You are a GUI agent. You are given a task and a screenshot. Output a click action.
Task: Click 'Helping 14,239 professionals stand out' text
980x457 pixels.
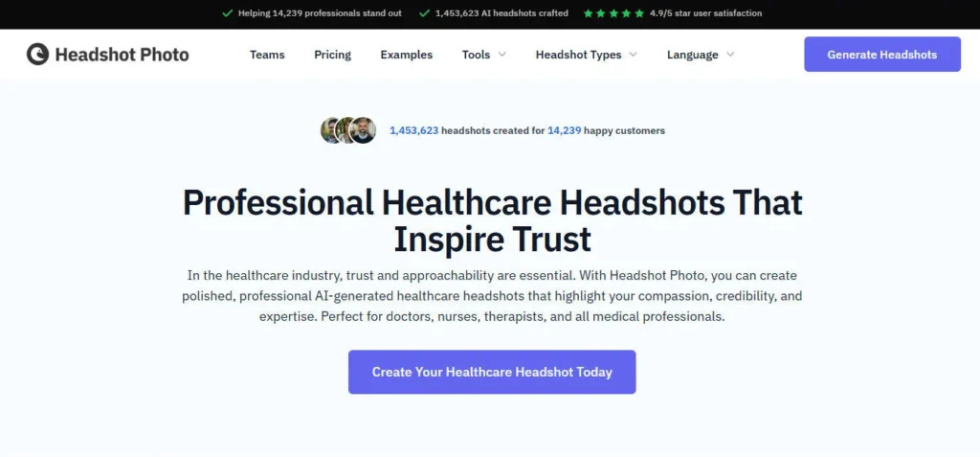tap(320, 13)
